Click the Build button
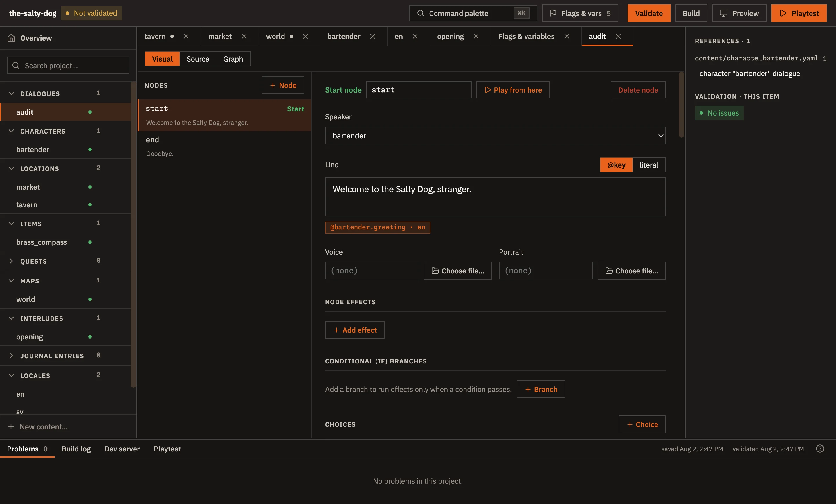Viewport: 836px width, 504px height. [x=691, y=13]
